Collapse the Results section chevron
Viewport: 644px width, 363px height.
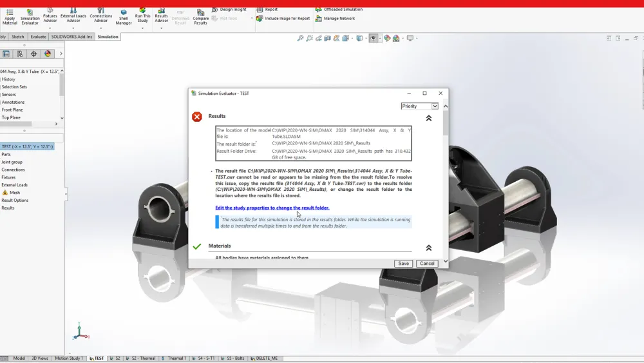click(x=428, y=118)
